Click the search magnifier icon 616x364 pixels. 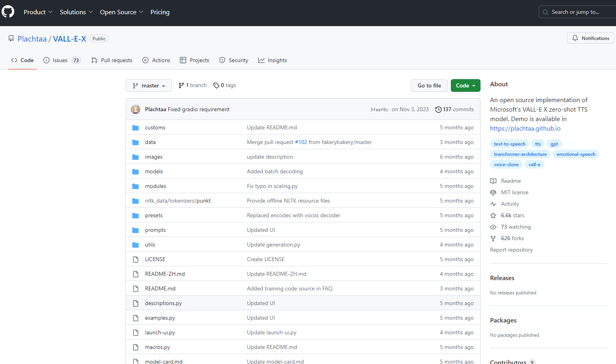(545, 12)
